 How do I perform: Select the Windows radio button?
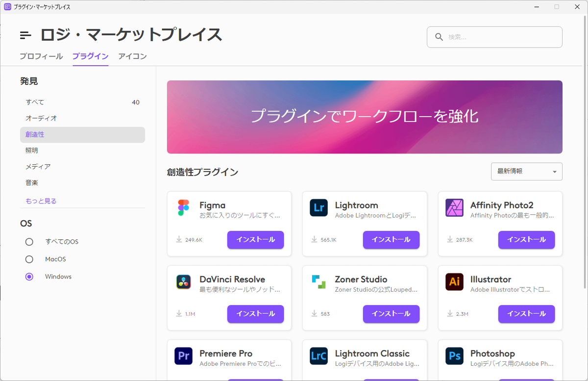tap(29, 277)
